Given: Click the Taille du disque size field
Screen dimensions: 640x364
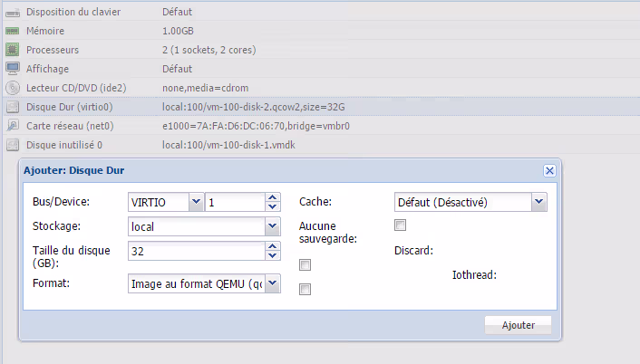Looking at the screenshot, I should (x=196, y=251).
